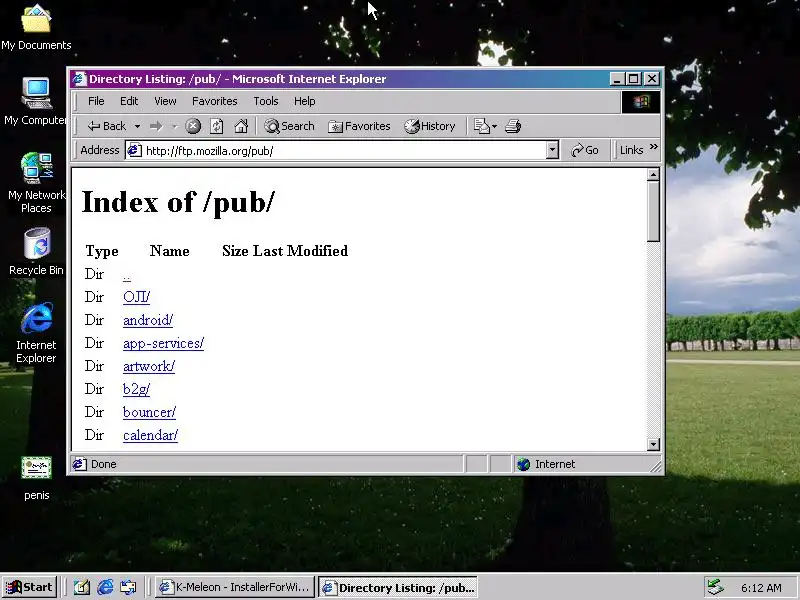Select the bottom desktop file icon
Viewport: 800px width, 600px height.
[x=36, y=478]
